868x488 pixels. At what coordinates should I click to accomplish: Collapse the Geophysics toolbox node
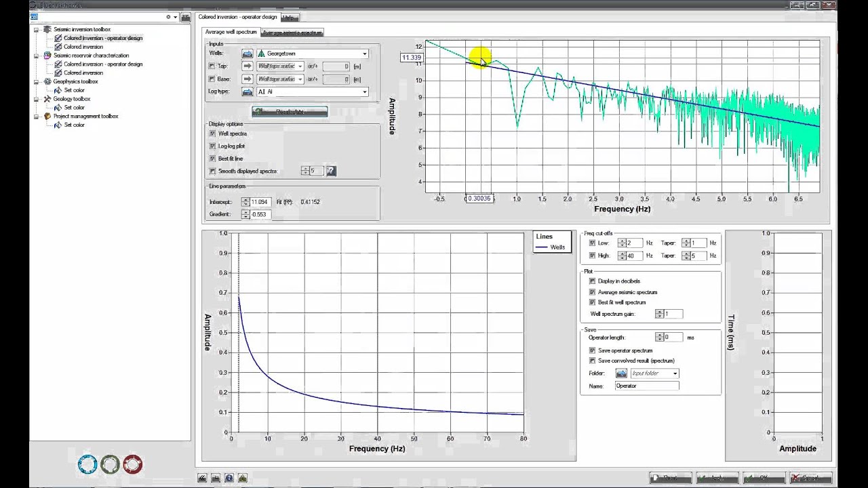tap(37, 81)
